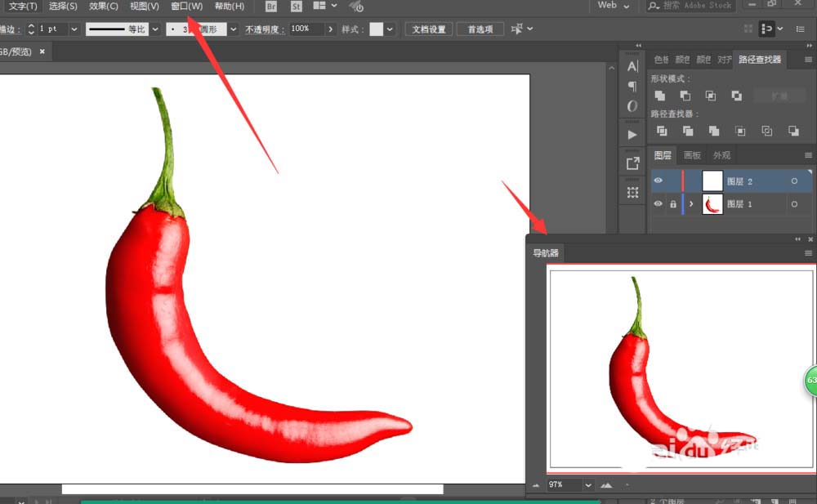
Task: Switch to the 外观 appearance tab
Action: coord(721,155)
